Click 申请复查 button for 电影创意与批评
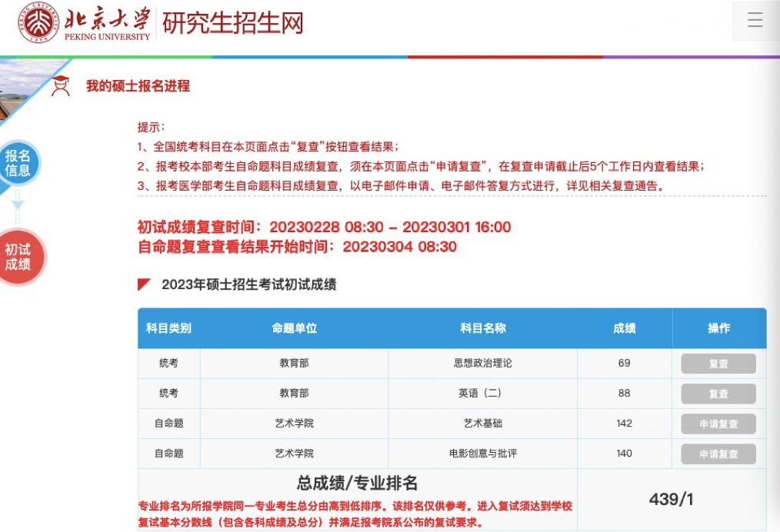 point(718,454)
